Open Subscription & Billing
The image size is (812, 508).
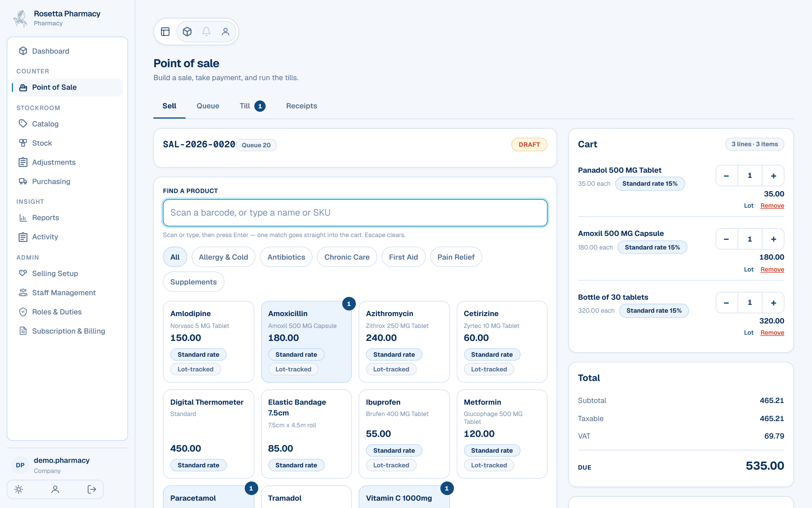click(67, 331)
